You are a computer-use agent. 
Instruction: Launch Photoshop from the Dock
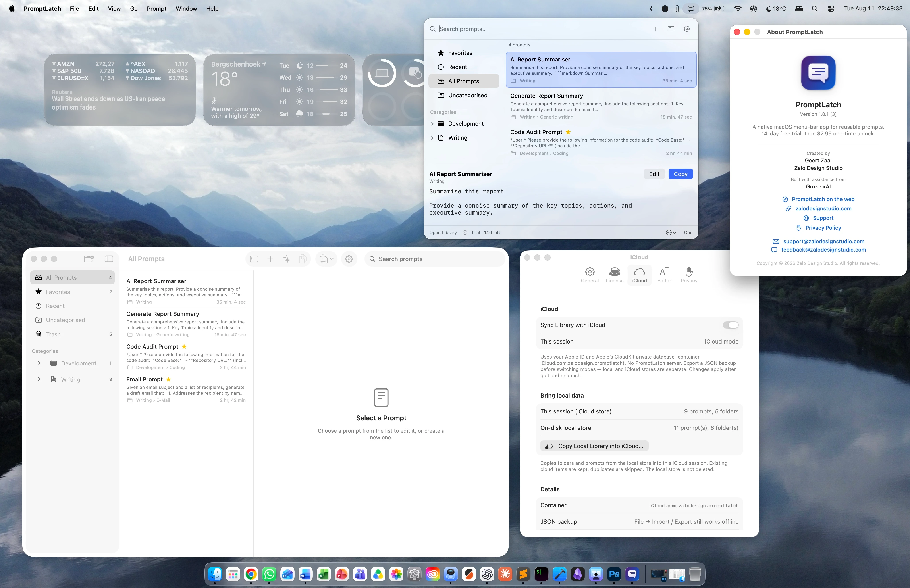[614, 574]
